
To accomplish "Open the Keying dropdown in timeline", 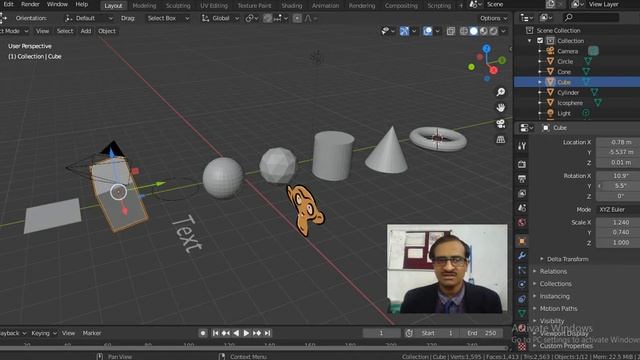I will click(x=44, y=333).
